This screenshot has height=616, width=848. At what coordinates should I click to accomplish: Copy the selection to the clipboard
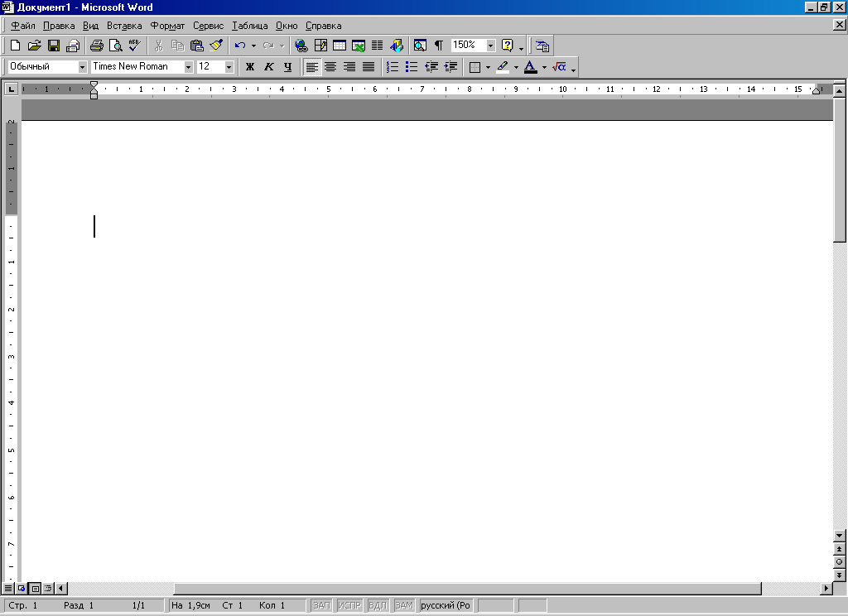click(x=177, y=46)
